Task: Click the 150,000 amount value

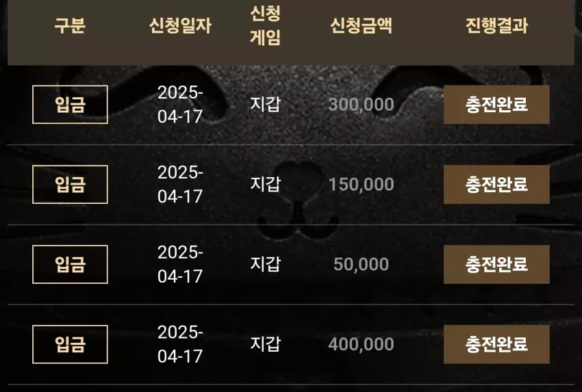Action: click(361, 184)
